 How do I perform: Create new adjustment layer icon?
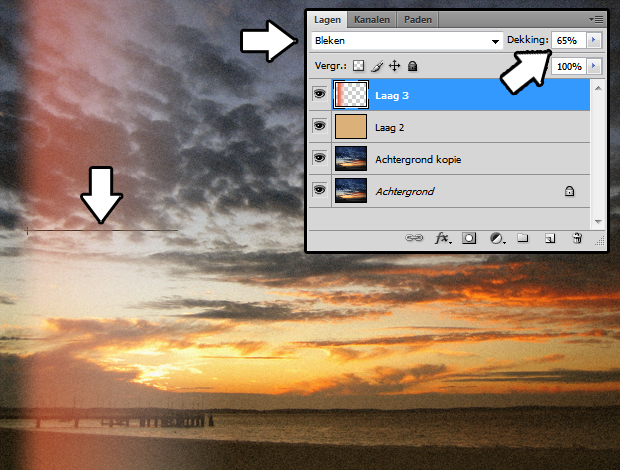(x=496, y=239)
